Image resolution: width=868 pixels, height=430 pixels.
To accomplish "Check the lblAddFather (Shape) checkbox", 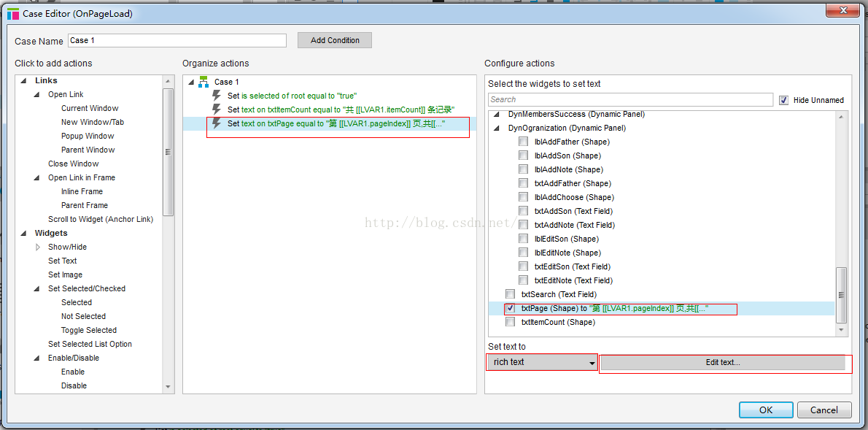I will (x=523, y=142).
